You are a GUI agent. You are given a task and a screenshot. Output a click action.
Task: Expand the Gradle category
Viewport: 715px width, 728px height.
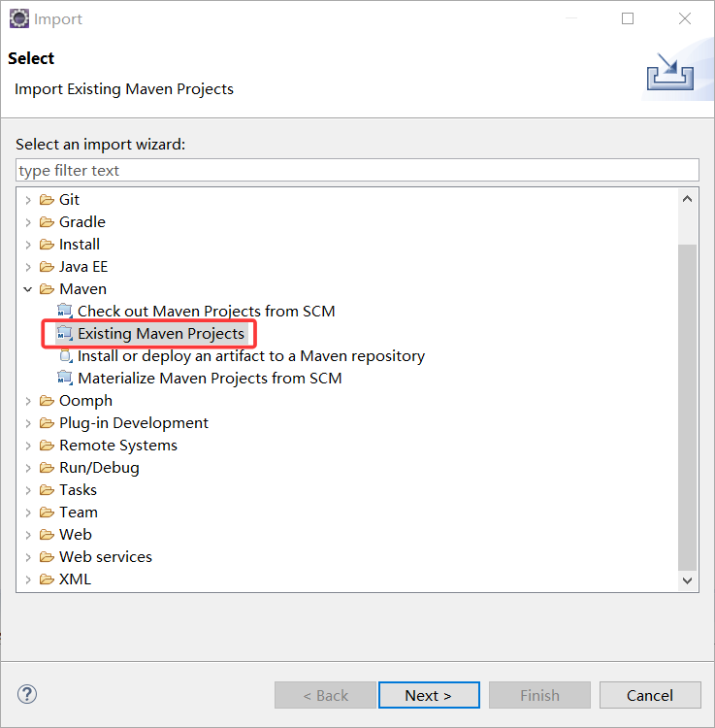coord(28,222)
